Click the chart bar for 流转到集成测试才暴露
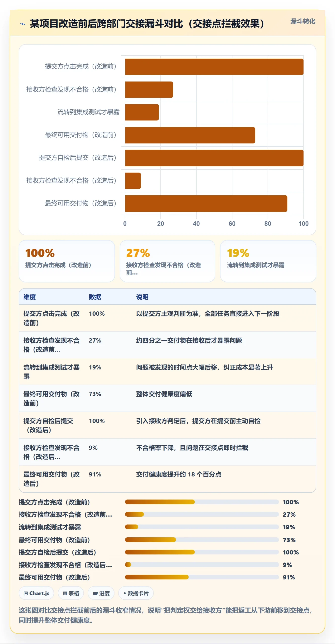 tap(142, 112)
